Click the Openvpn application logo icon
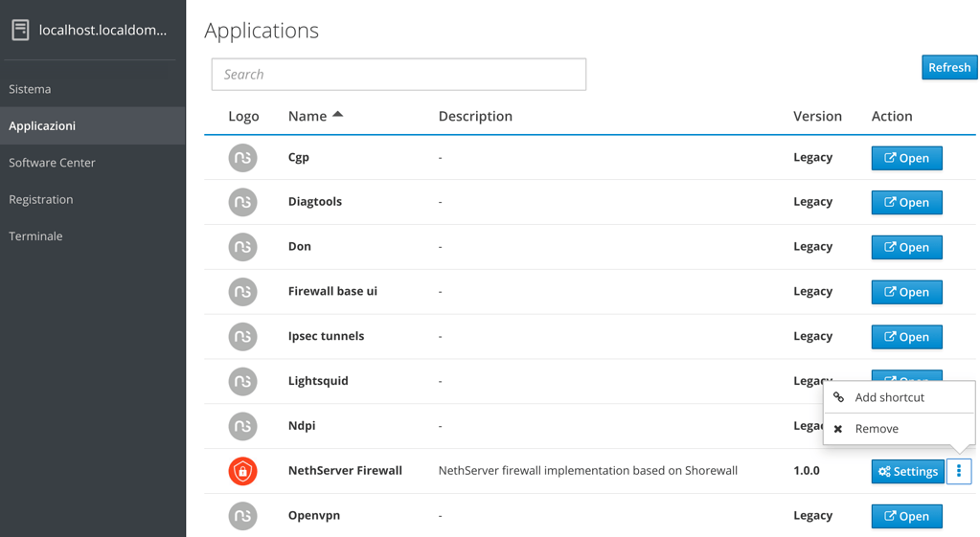 point(242,516)
